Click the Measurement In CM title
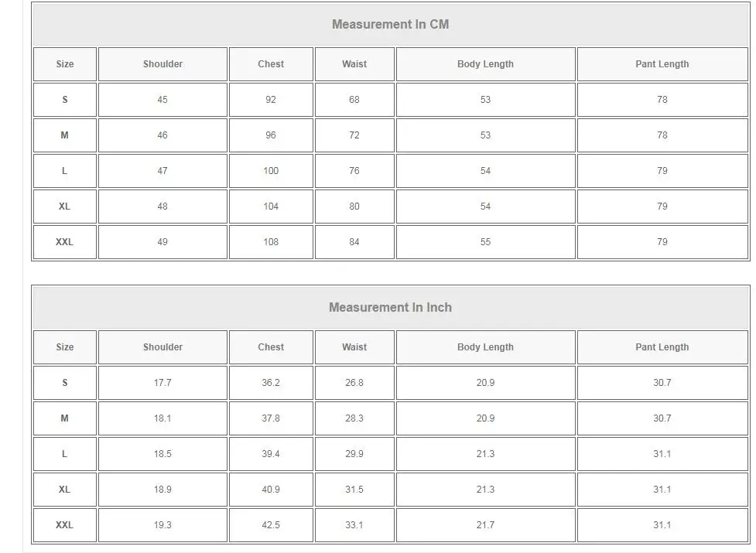This screenshot has height=553, width=756. 390,24
